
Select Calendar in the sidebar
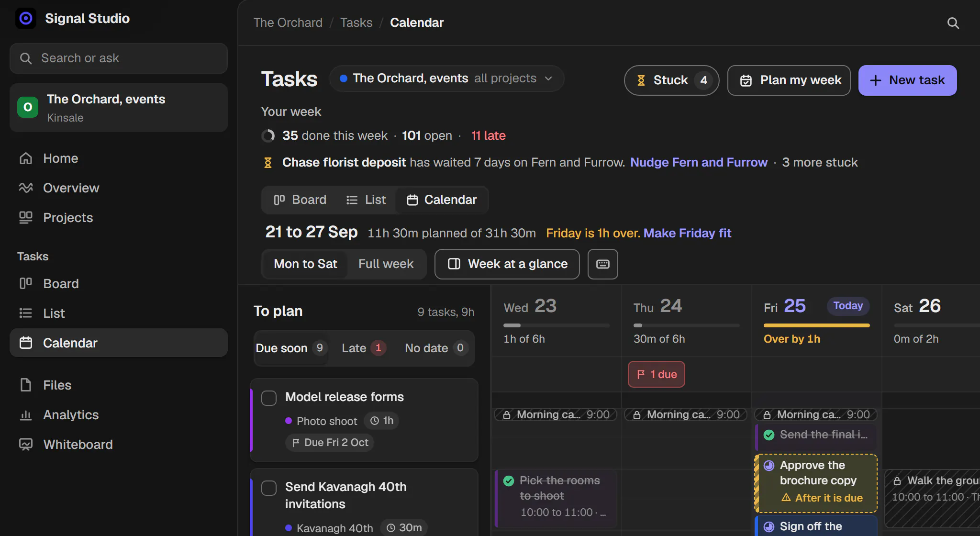tap(118, 343)
